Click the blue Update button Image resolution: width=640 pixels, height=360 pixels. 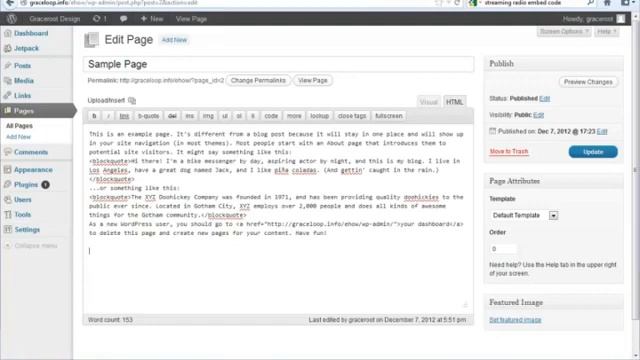pos(593,152)
